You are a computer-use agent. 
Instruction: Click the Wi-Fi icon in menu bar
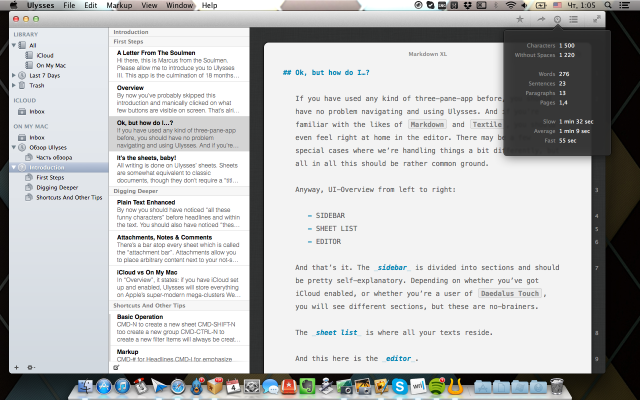tap(510, 6)
